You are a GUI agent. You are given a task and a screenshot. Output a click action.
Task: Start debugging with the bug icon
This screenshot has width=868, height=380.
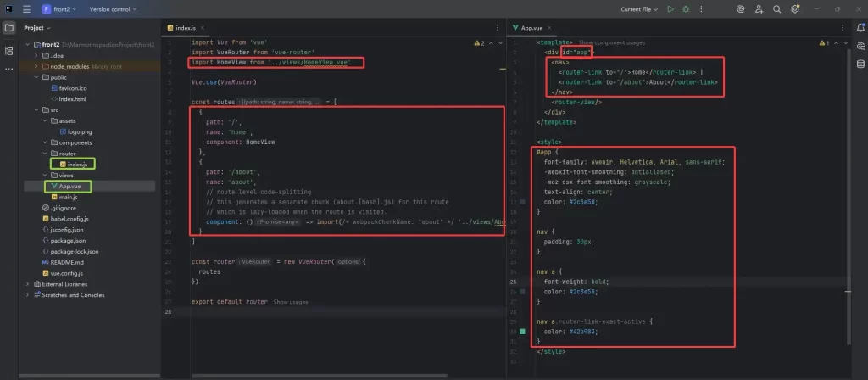point(685,9)
